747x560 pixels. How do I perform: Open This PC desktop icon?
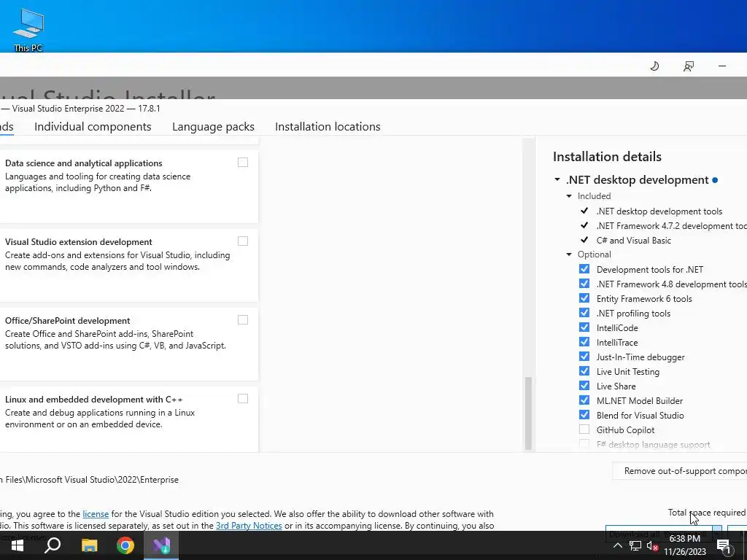28,30
